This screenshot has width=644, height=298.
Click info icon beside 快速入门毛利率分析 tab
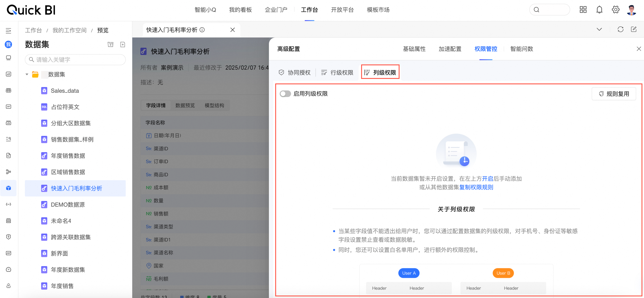tap(202, 30)
